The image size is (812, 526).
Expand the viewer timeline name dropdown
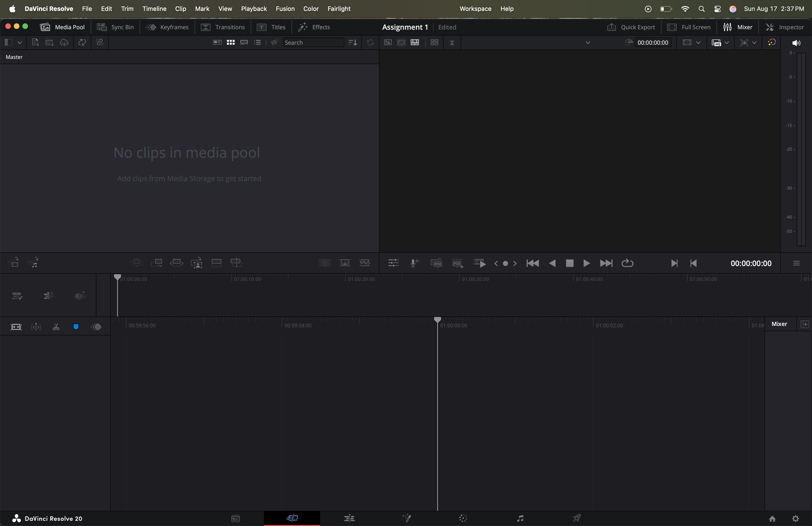[x=587, y=43]
